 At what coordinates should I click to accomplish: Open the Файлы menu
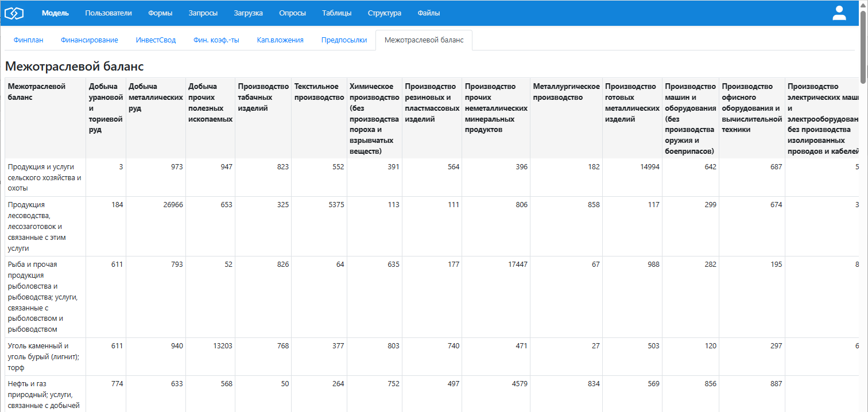coord(429,13)
